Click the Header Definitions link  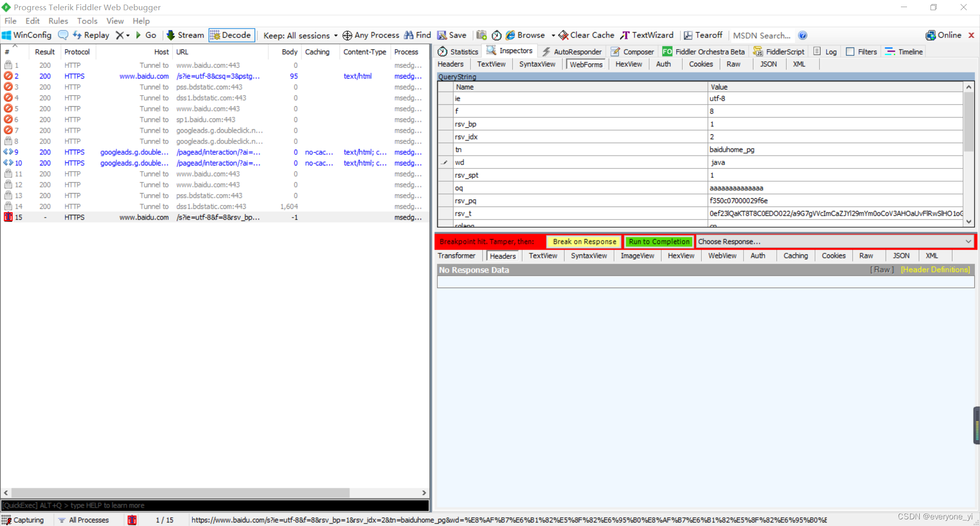point(935,270)
